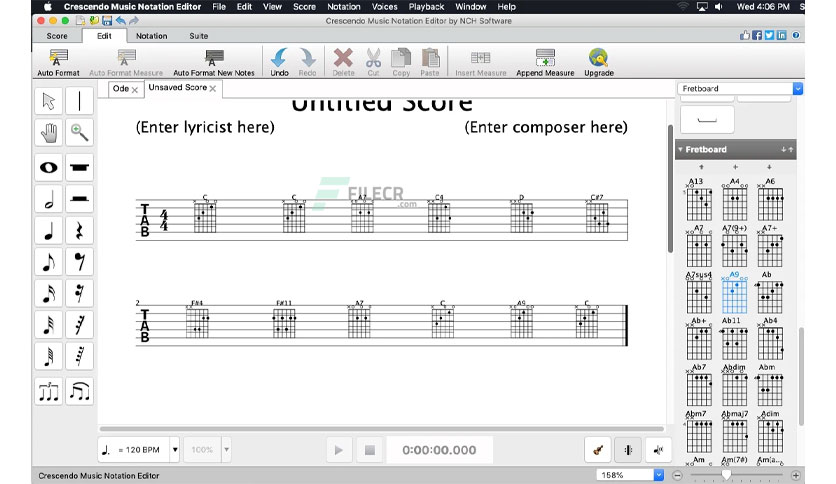Click the Wi-Fi status icon
The image size is (836, 484).
[x=682, y=7]
